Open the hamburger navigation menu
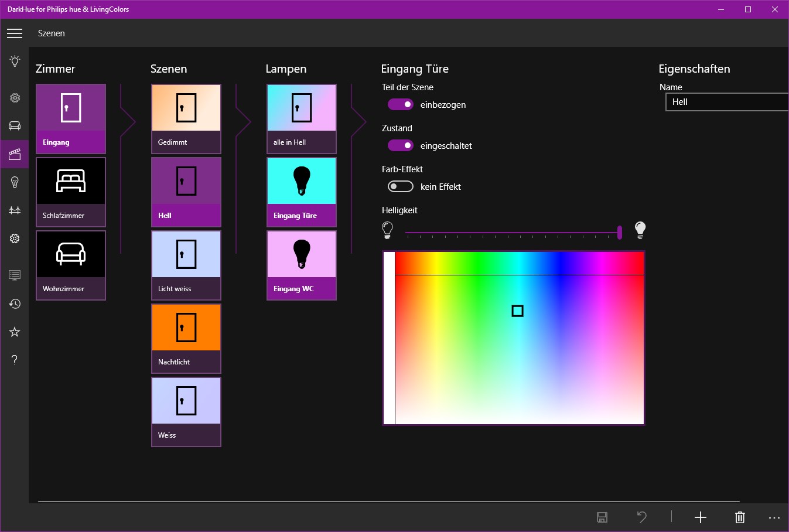 tap(15, 33)
